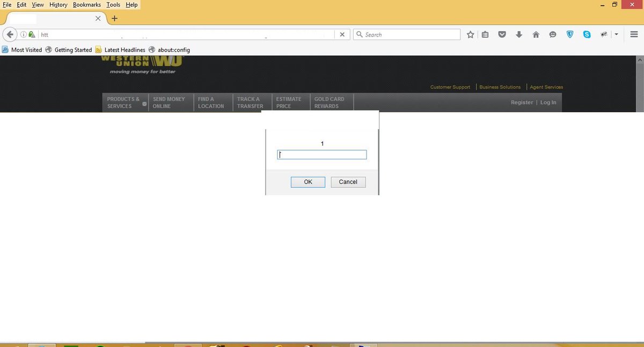
Task: Click the Home icon in toolbar
Action: (536, 34)
